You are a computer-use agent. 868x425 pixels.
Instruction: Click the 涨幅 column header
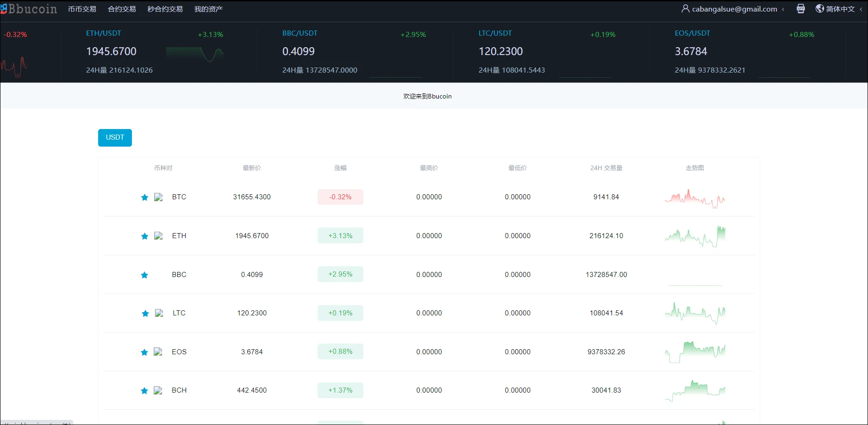tap(340, 168)
